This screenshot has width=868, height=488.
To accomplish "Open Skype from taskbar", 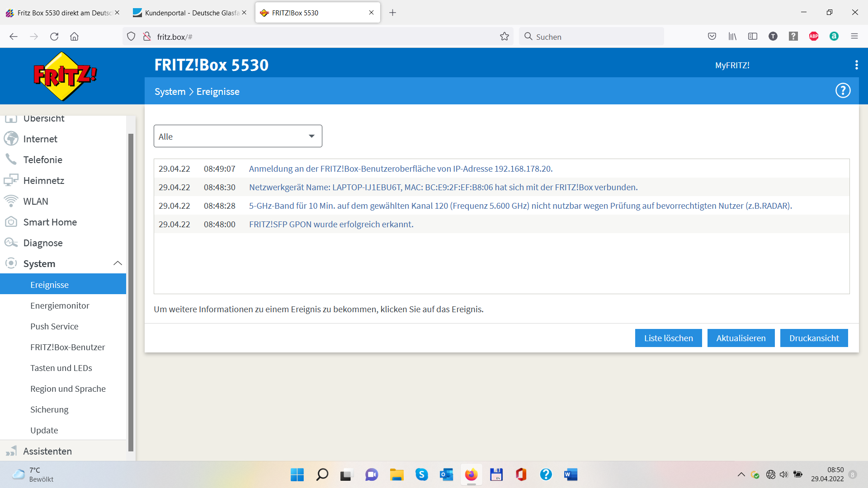I will click(421, 474).
